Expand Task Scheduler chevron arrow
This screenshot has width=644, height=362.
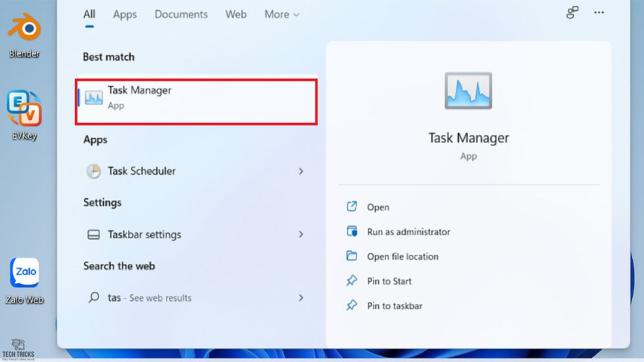tap(301, 171)
